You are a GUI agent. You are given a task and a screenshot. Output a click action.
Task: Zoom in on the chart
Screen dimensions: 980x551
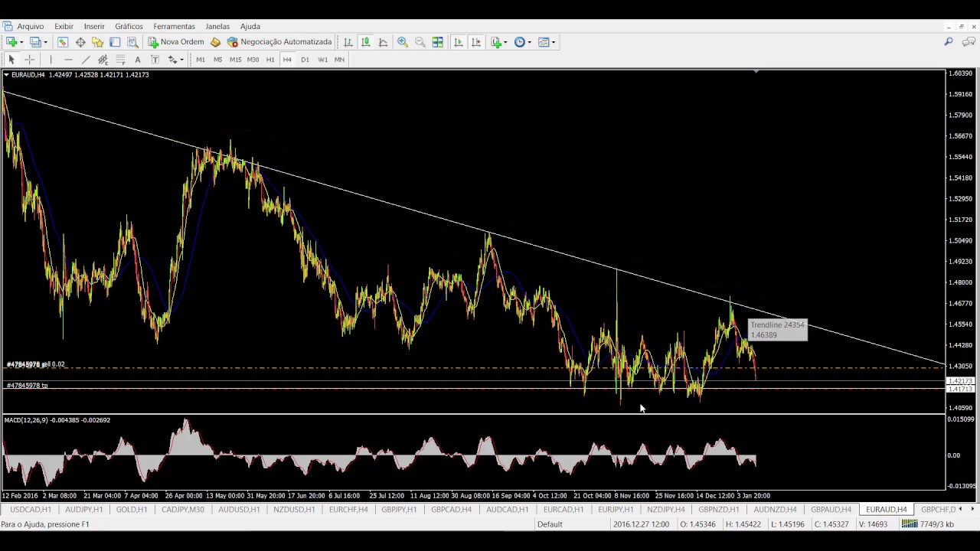[x=403, y=42]
